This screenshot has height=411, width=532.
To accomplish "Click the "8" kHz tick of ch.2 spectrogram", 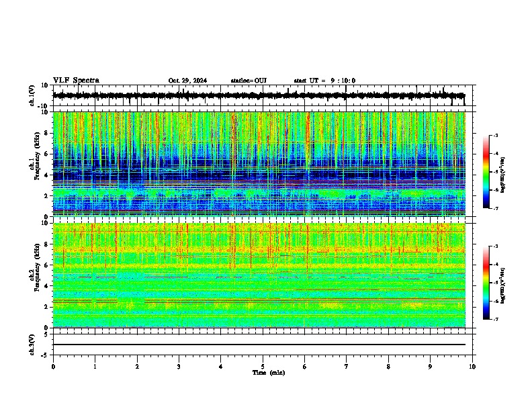I will point(46,244).
